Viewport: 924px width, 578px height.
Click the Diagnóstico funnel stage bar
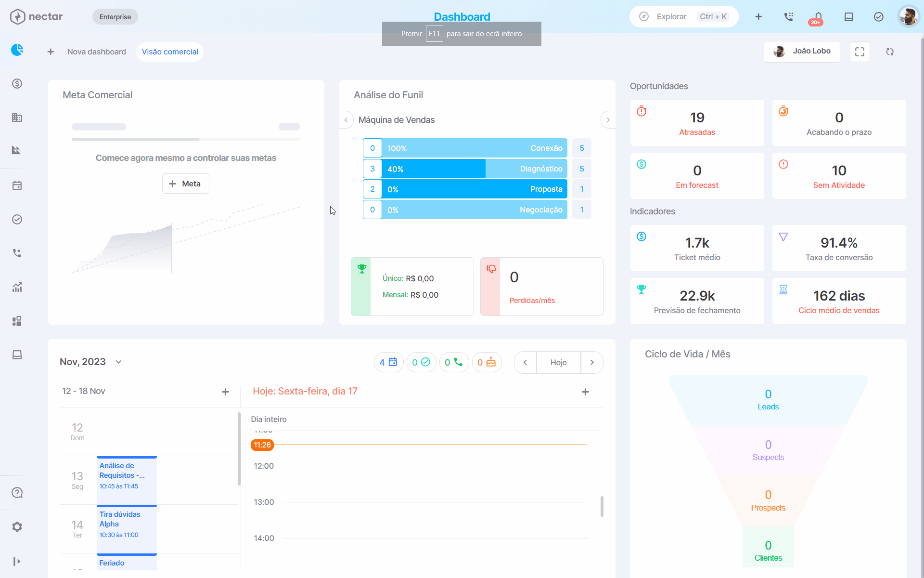coord(475,169)
